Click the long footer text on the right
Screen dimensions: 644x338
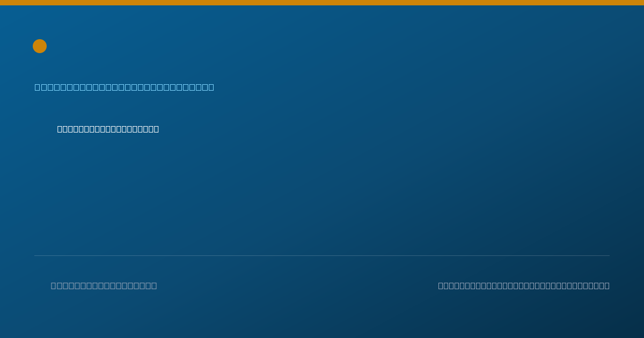click(x=524, y=285)
